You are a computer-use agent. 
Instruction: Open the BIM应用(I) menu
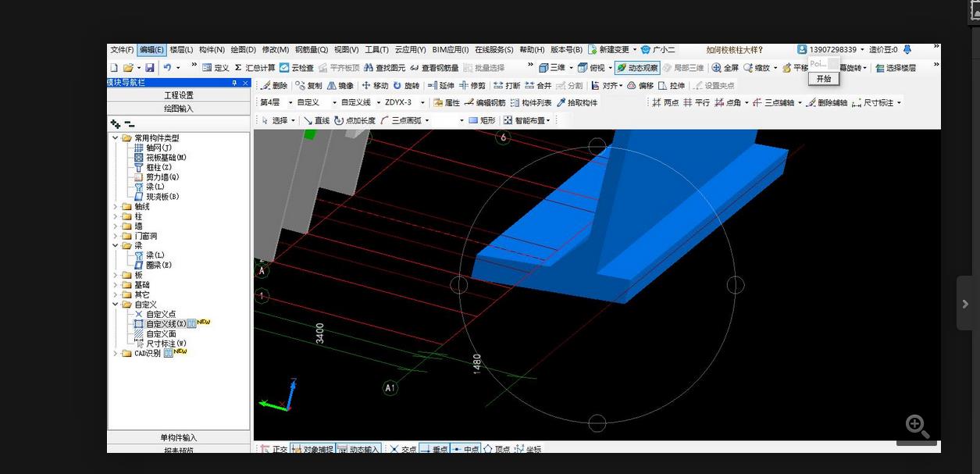pos(451,50)
